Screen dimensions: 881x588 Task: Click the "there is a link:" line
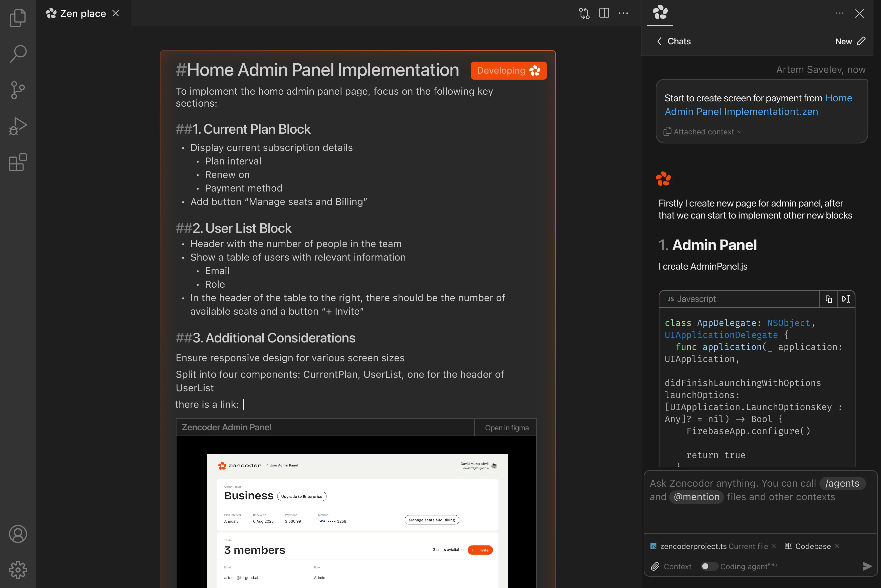207,405
